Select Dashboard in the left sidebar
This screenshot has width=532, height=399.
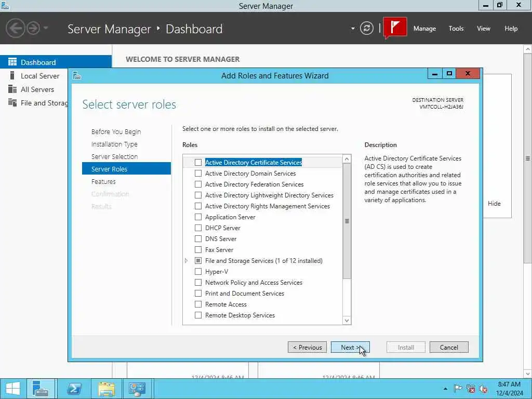(56, 62)
